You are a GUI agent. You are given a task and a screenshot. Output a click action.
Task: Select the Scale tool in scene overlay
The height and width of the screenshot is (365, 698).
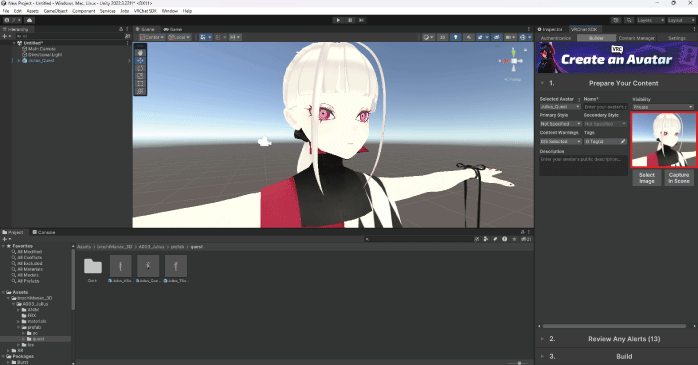(140, 76)
